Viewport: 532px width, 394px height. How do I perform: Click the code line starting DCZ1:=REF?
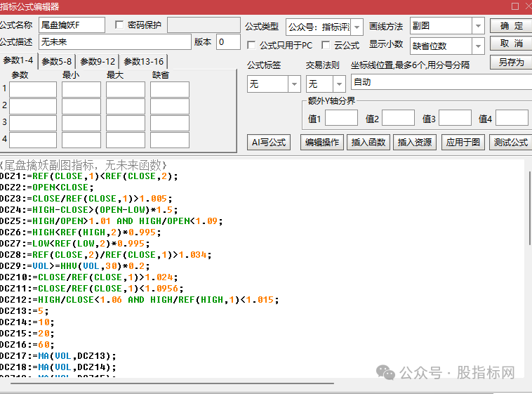(x=89, y=176)
